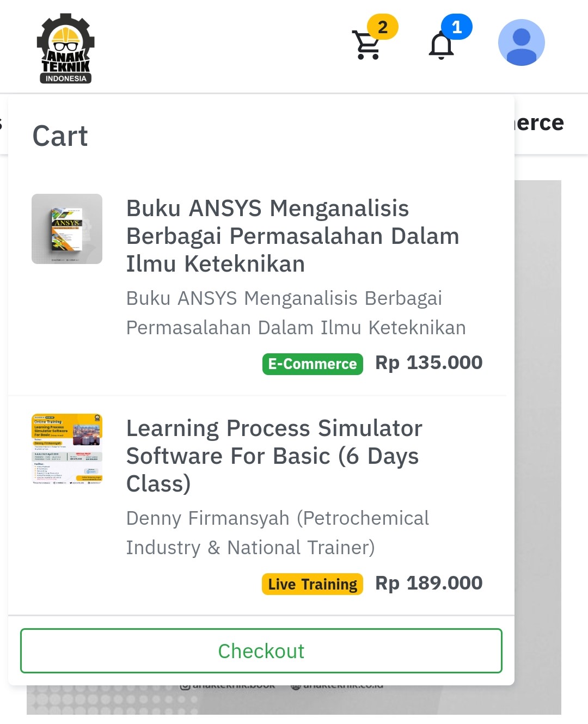Open Learning Process Simulator Software title
This screenshot has height=724, width=588.
pos(274,456)
